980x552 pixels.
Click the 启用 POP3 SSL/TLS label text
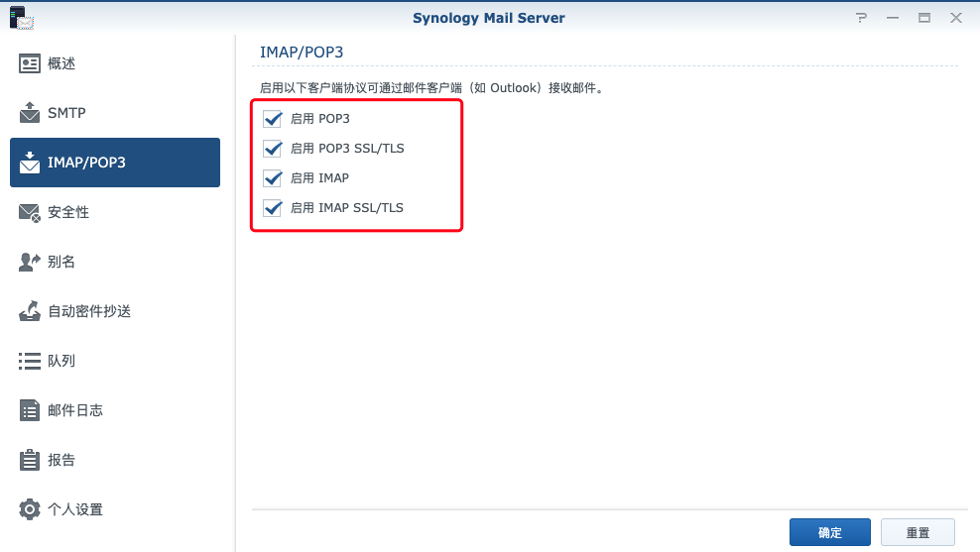[347, 149]
